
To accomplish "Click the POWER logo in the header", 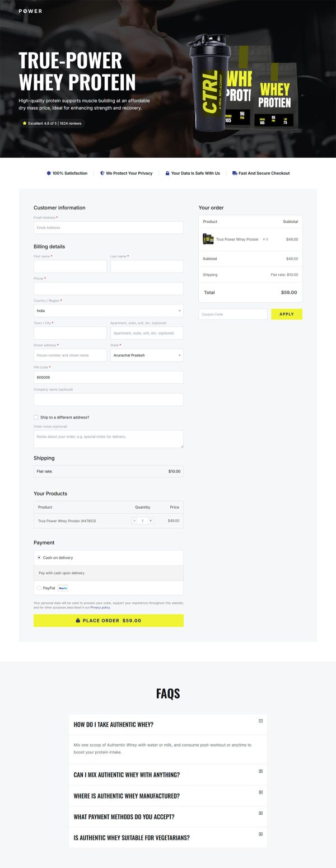I will [x=30, y=11].
